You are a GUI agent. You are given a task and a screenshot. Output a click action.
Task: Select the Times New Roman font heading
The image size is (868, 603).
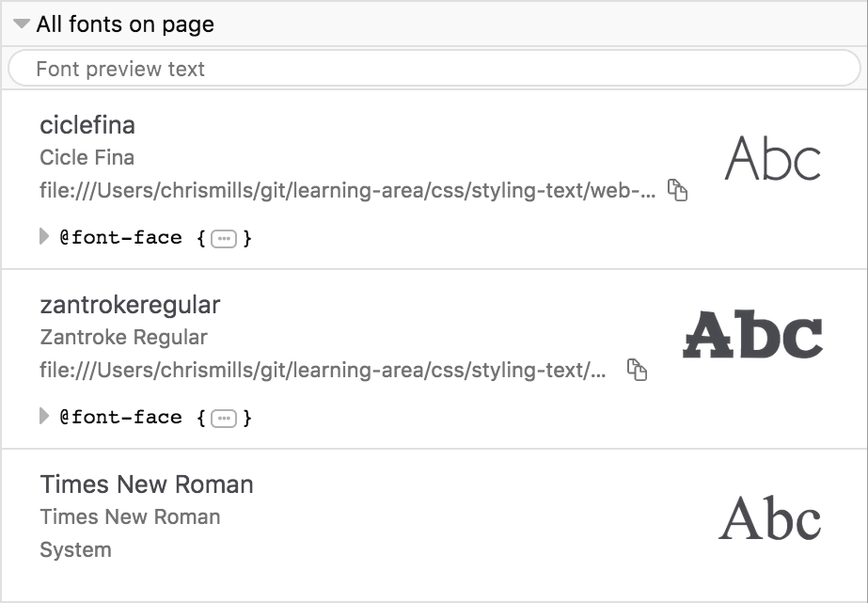(x=147, y=484)
